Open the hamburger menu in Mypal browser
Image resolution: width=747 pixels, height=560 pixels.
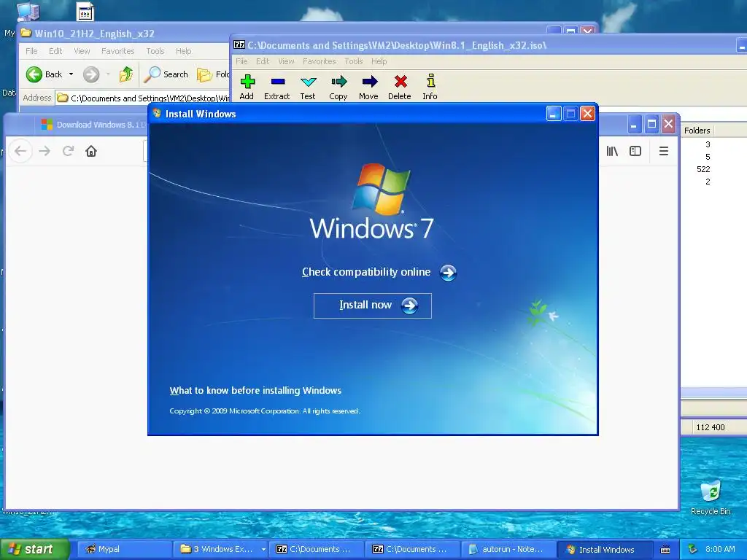(664, 152)
